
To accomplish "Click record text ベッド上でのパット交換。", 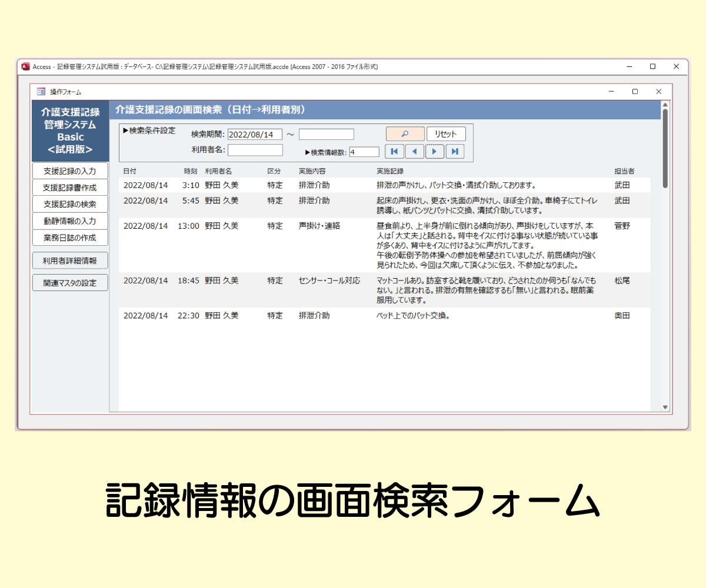I will 413,316.
